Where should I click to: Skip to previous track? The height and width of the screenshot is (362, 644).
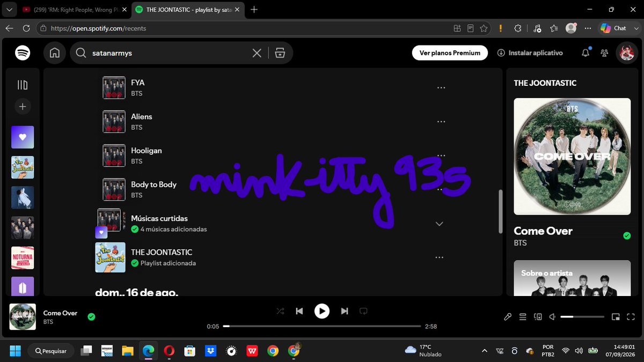(x=299, y=311)
